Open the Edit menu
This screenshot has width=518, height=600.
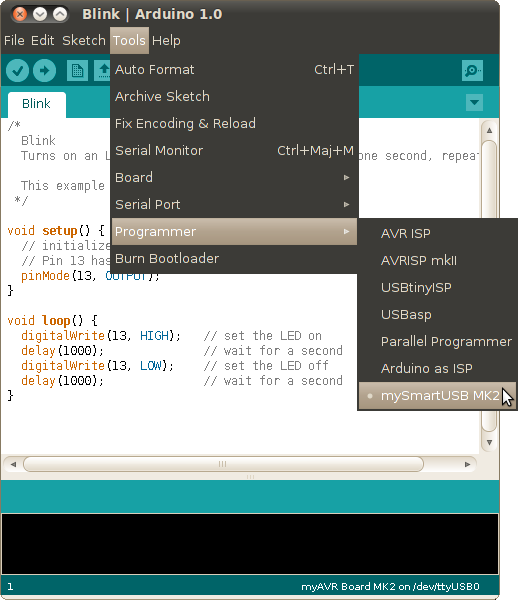point(42,40)
